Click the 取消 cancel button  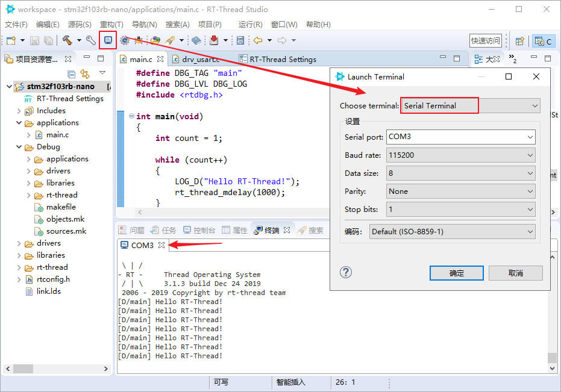(x=517, y=272)
